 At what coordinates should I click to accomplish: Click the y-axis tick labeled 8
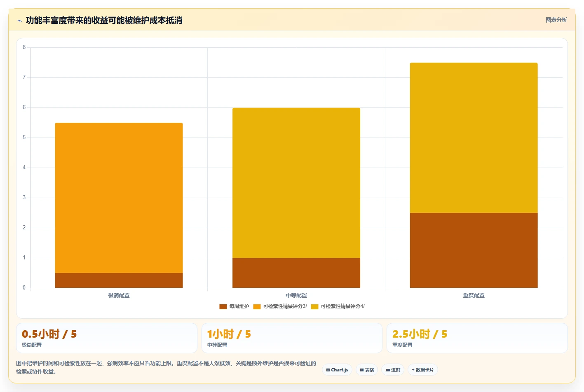click(x=24, y=47)
